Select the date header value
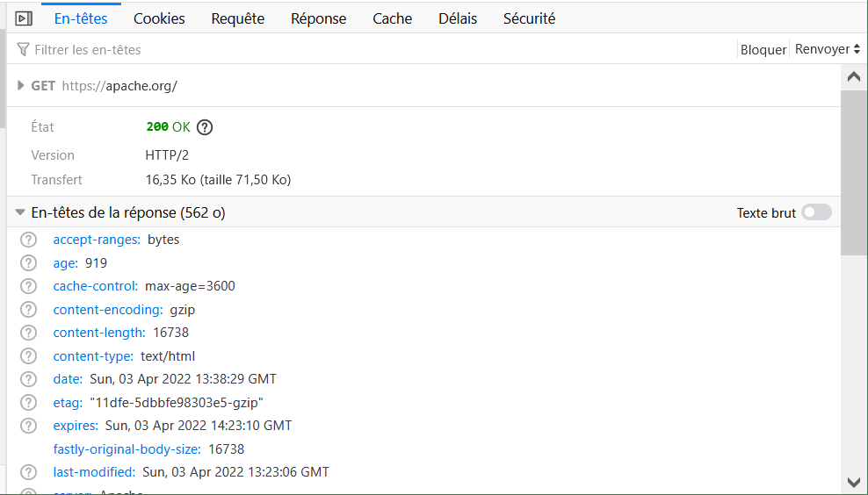868x495 pixels. tap(184, 379)
